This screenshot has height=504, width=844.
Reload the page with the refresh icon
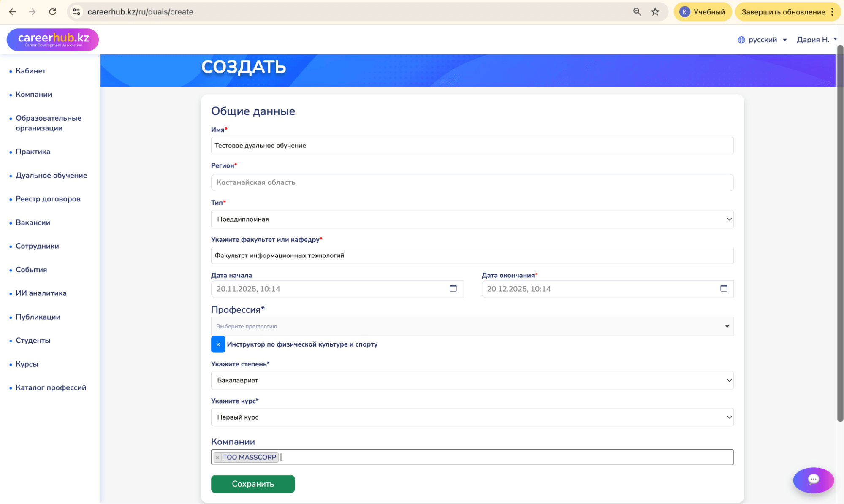[x=52, y=12]
